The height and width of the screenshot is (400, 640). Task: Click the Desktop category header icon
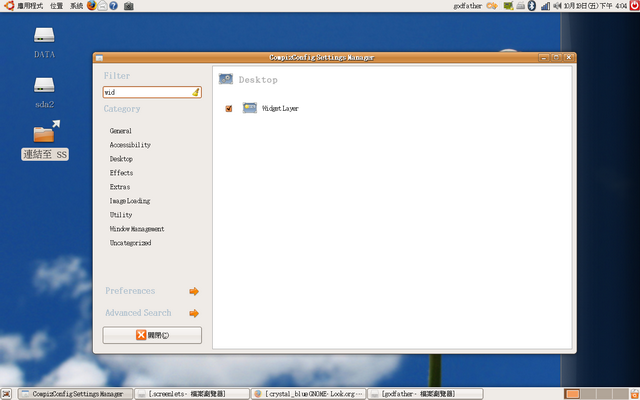tap(226, 79)
